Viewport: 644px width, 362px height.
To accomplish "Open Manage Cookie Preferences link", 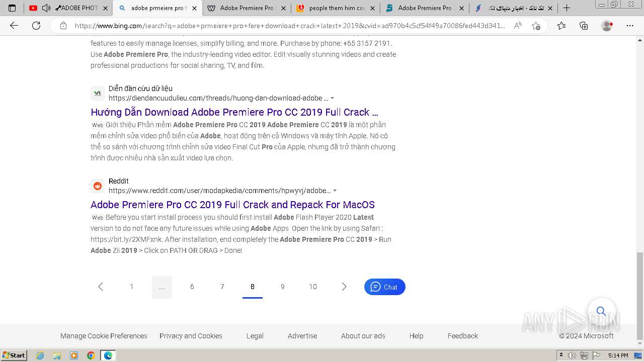I will tap(104, 336).
